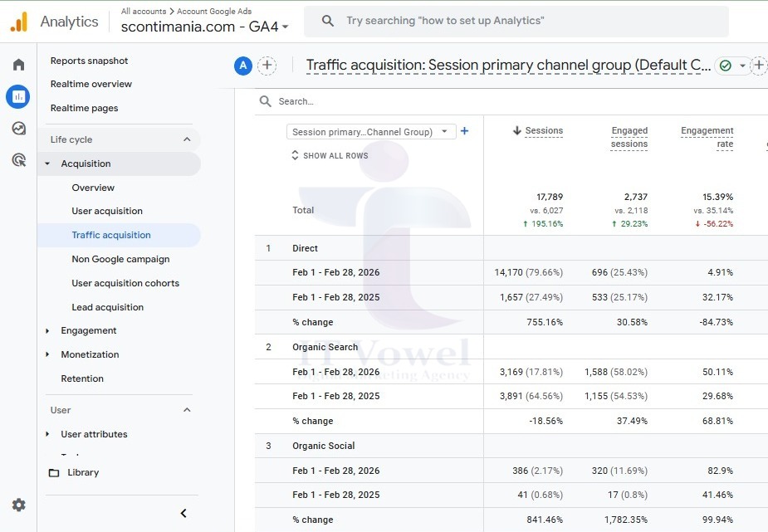The image size is (768, 532).
Task: Open Acquisition Overview report
Action: click(93, 188)
